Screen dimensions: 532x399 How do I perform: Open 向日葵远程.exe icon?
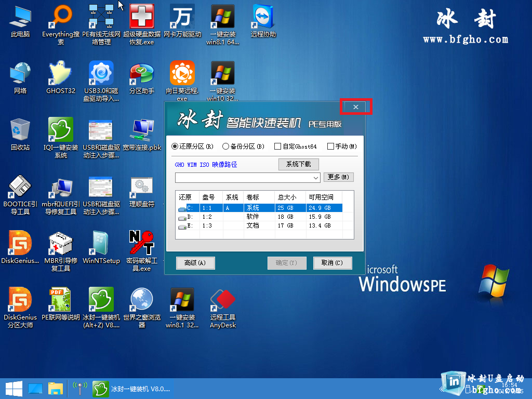pyautogui.click(x=182, y=81)
